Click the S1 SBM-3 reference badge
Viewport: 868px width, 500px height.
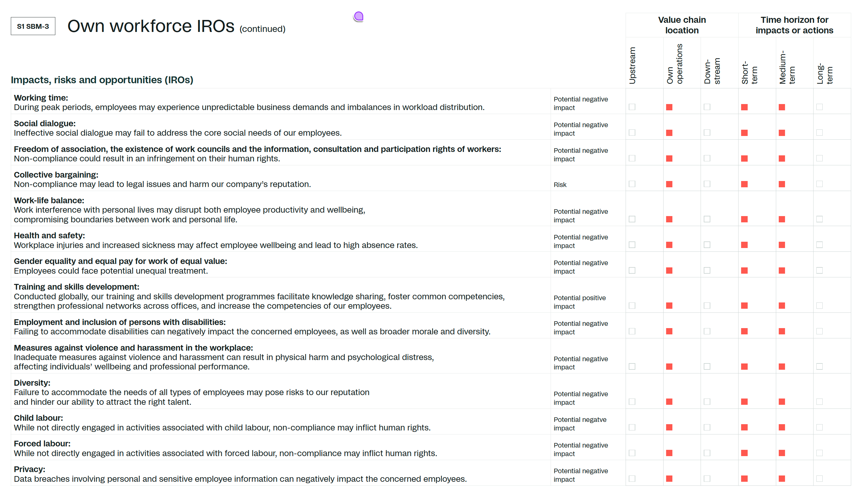click(33, 26)
